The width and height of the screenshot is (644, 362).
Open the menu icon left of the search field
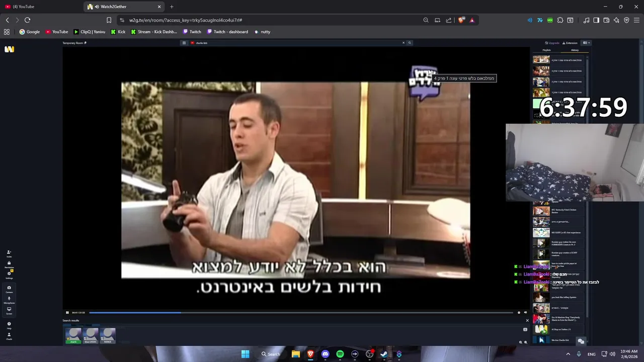(x=184, y=43)
